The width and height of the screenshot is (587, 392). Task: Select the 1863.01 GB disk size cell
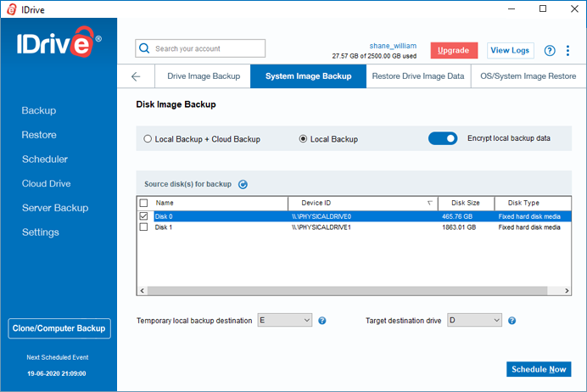point(459,227)
